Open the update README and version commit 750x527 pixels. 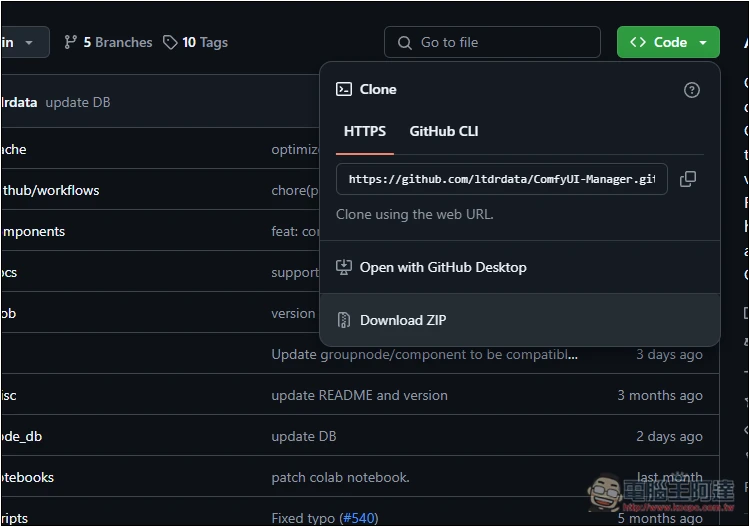pyautogui.click(x=359, y=395)
